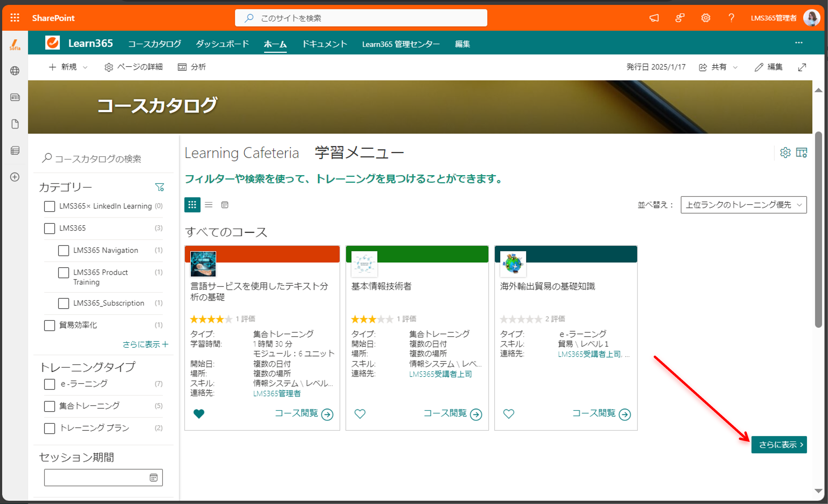Click the 海外輸出貿易の基礎知識 globe thumbnail
The image size is (828, 504).
pos(513,264)
